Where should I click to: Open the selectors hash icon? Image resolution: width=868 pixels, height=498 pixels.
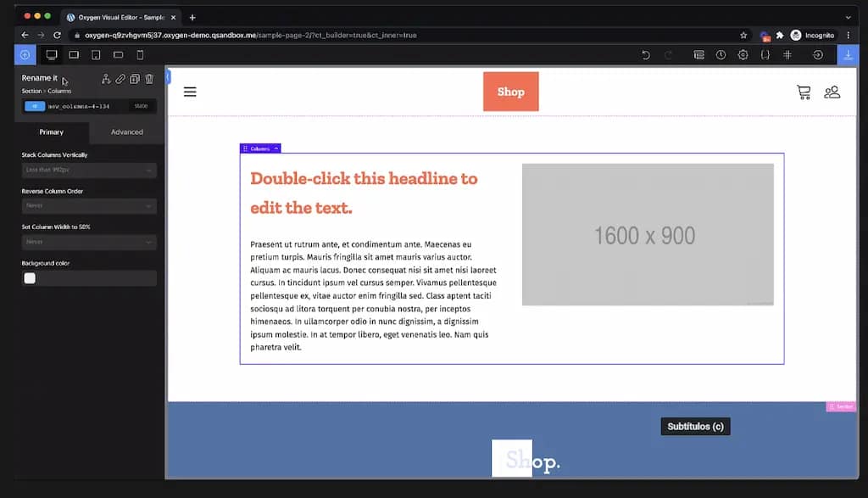click(787, 55)
